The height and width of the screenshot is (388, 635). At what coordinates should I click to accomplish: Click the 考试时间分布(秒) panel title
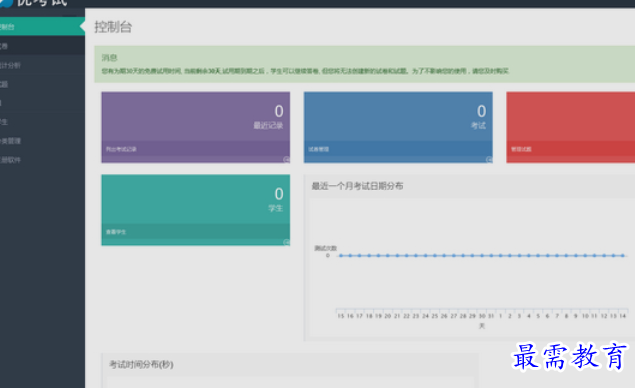click(141, 365)
